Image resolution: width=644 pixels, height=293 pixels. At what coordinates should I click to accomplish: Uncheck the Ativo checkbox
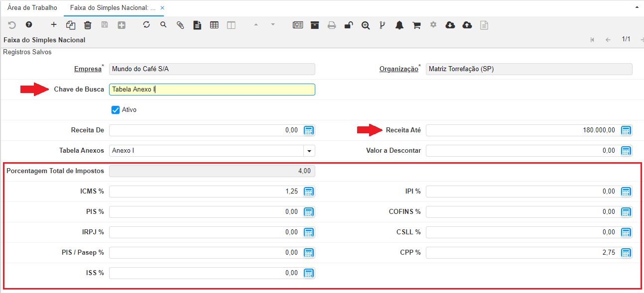click(116, 110)
